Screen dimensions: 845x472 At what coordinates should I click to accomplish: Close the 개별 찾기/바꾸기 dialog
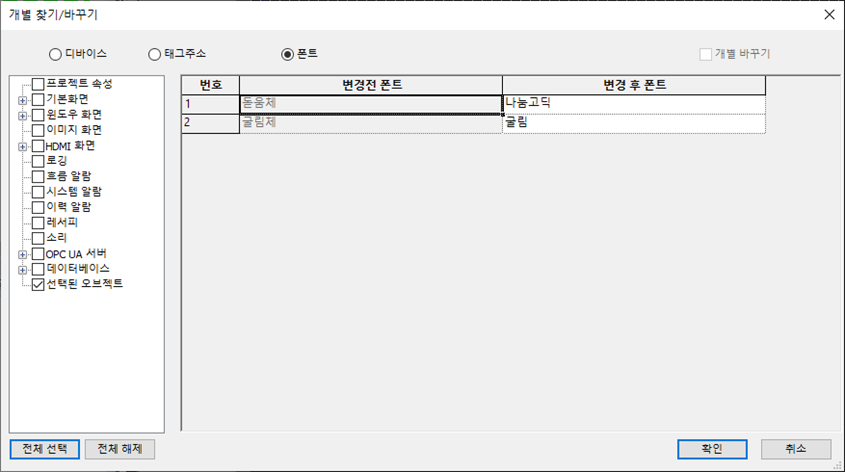[829, 15]
